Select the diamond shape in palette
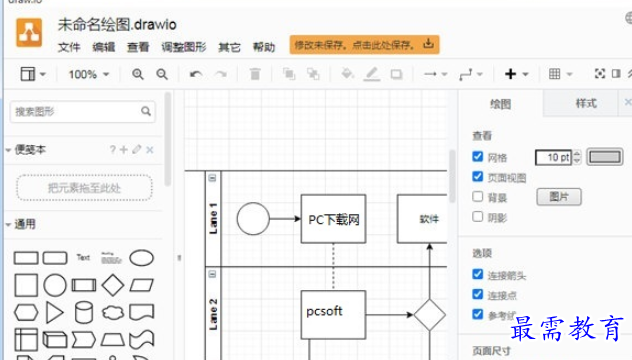 pyautogui.click(x=113, y=285)
